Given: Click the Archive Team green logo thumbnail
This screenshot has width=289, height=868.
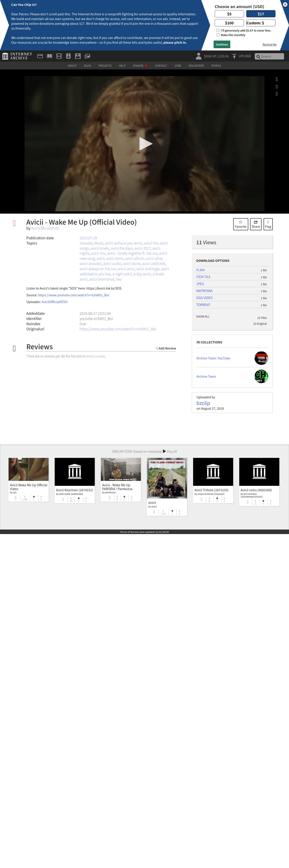Looking at the screenshot, I should pyautogui.click(x=261, y=376).
